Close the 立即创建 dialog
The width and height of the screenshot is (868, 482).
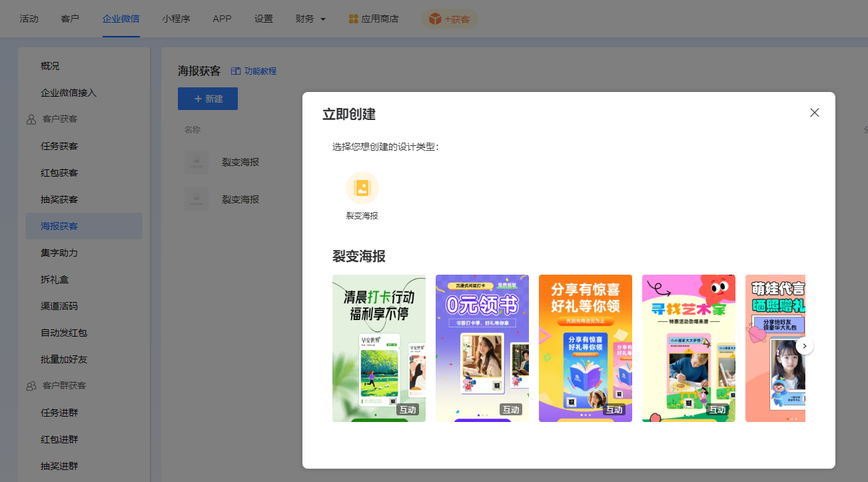[814, 113]
